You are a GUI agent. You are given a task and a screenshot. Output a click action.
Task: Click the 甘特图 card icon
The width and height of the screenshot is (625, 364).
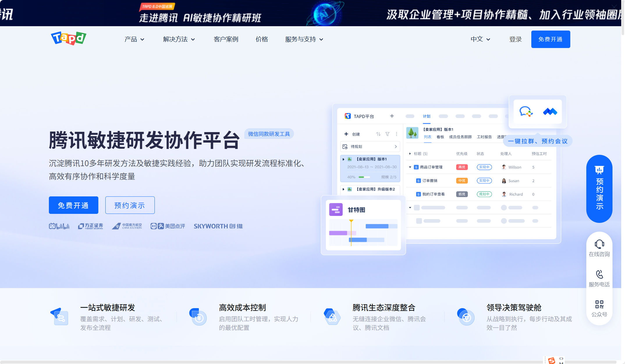coord(336,209)
